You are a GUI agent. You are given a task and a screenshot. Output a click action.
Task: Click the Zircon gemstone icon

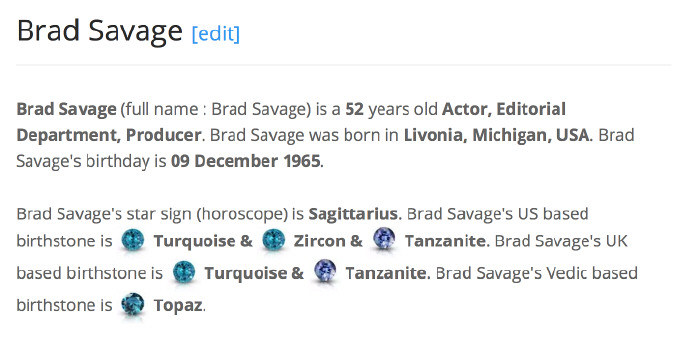point(273,240)
